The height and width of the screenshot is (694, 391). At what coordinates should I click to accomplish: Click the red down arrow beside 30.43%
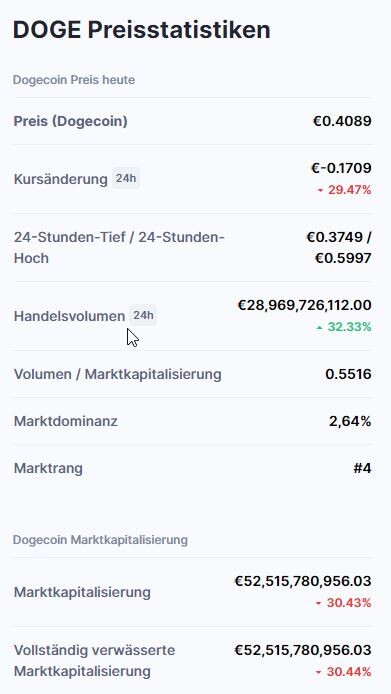click(x=318, y=603)
